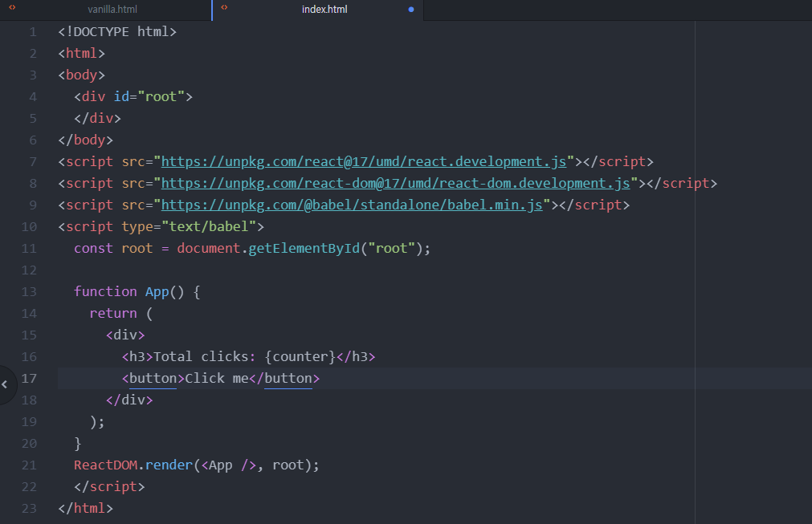Click the function keyword on line 13
The image size is (812, 524).
click(105, 292)
